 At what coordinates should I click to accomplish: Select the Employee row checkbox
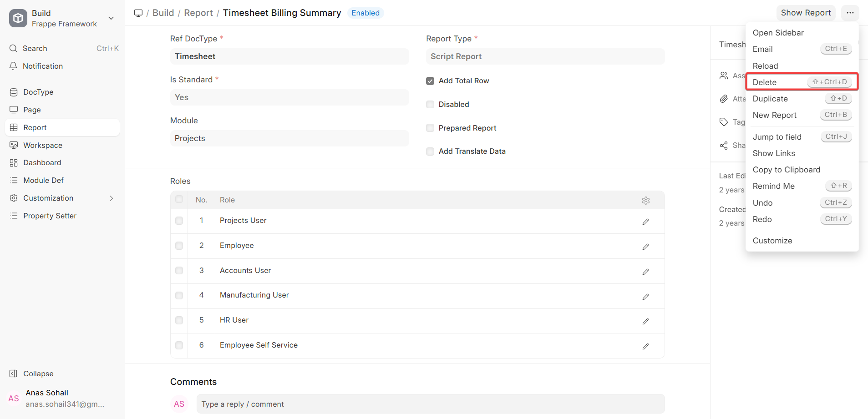point(179,246)
